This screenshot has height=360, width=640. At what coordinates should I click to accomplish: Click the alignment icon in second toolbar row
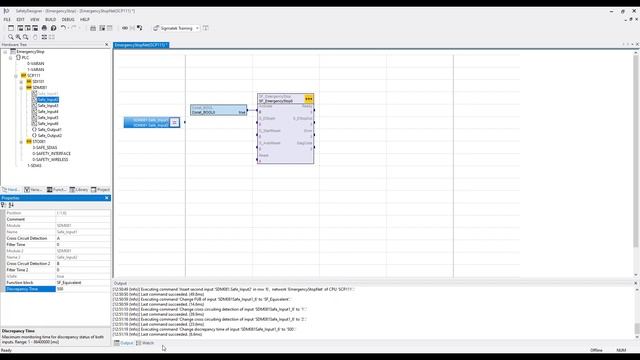44,37
